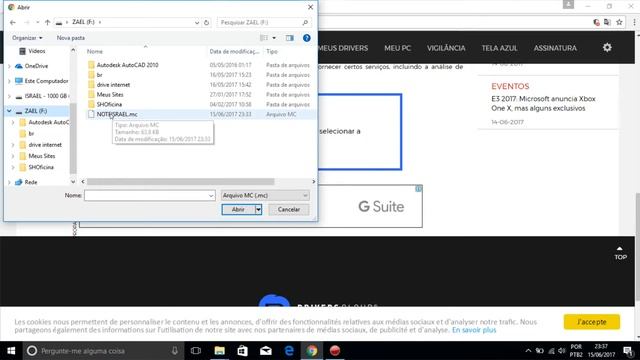Sort by Tipo column header
Screen dimensions: 640x360
click(272, 51)
